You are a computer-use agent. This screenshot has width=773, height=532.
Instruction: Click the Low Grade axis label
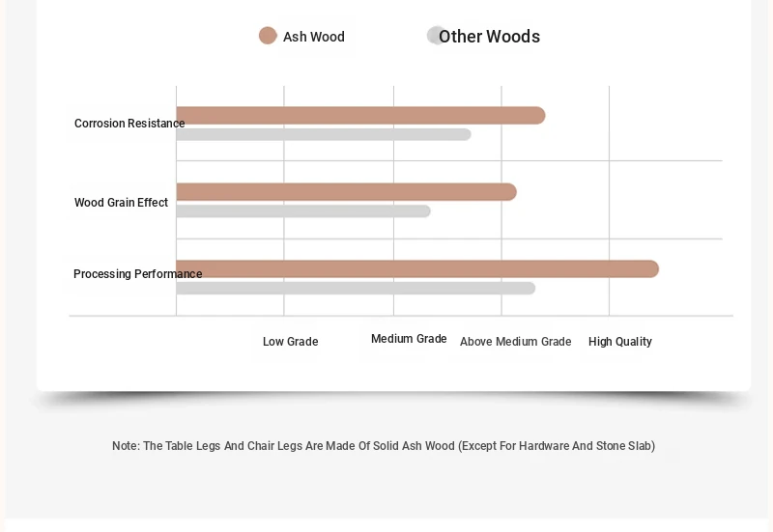[291, 342]
